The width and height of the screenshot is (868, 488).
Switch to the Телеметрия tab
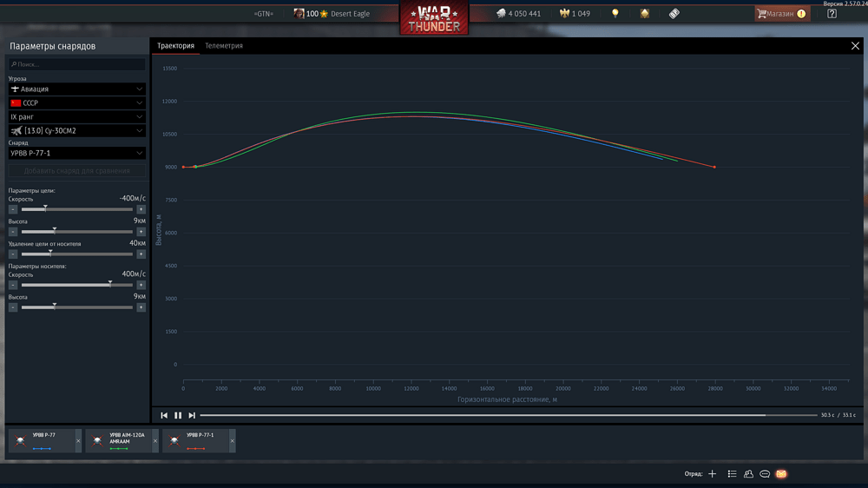224,45
